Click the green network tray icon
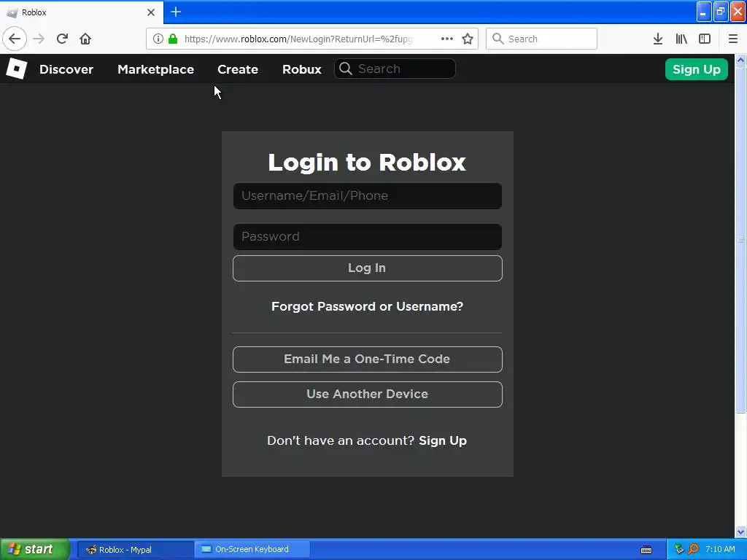This screenshot has height=560, width=747. 679,549
